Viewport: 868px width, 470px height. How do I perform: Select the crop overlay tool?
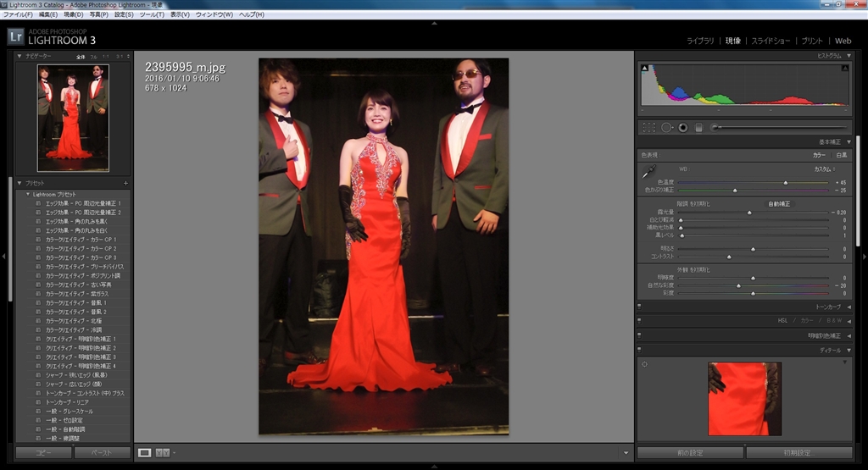pos(649,127)
